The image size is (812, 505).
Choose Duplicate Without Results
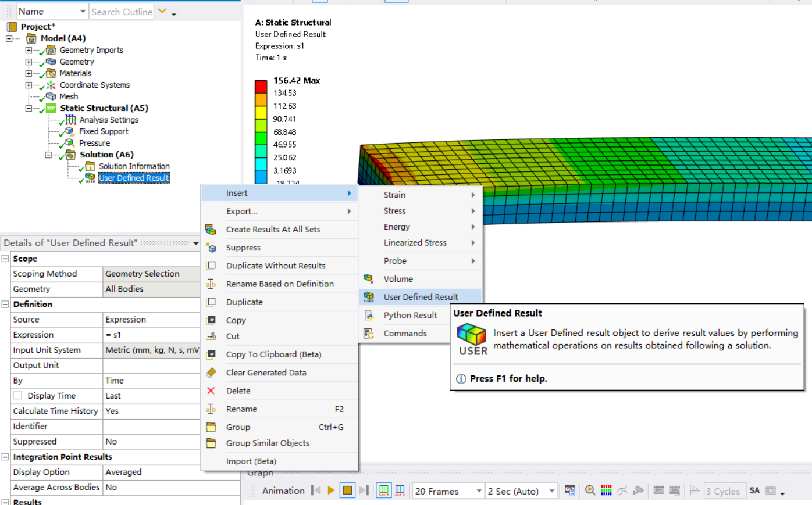point(279,266)
